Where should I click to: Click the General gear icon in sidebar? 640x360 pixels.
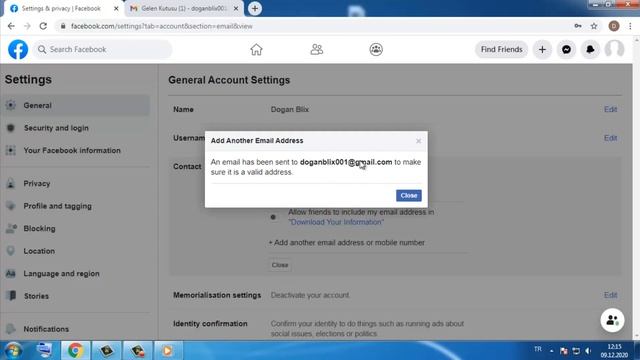[11, 105]
